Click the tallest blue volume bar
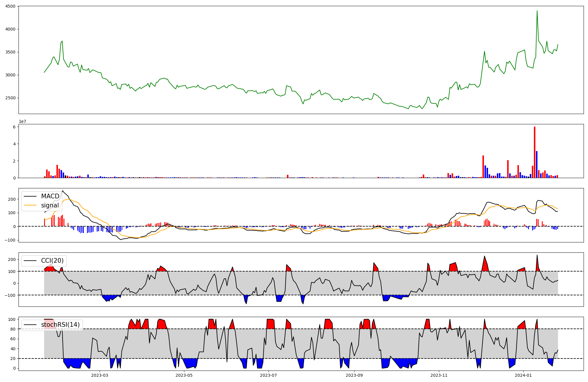The height and width of the screenshot is (382, 588). pyautogui.click(x=537, y=165)
